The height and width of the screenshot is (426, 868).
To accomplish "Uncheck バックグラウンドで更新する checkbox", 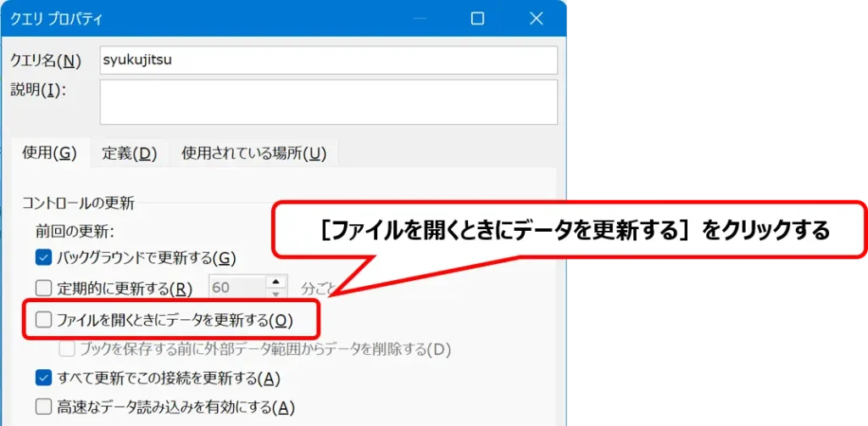I will pos(43,258).
